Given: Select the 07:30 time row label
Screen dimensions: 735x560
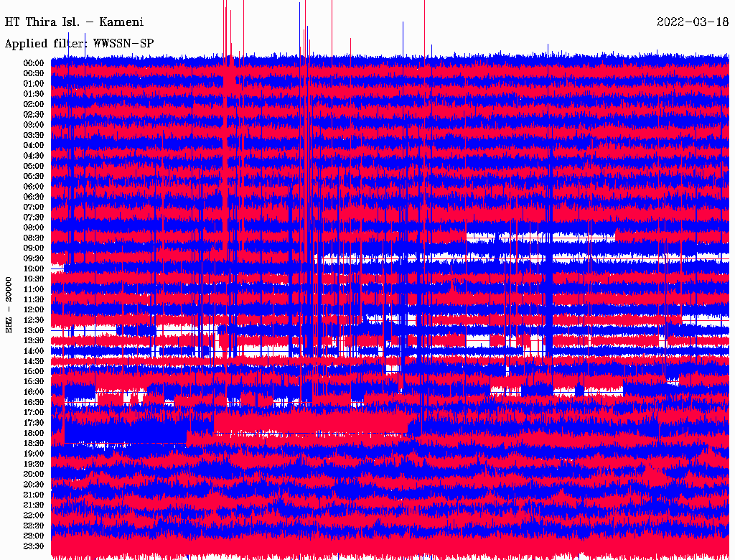Looking at the screenshot, I should click(x=34, y=218).
